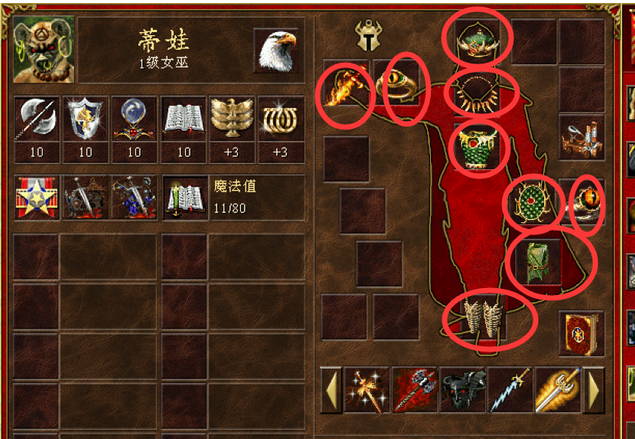635x439 pixels.
Task: Select the green dragon crown helmet
Action: pyautogui.click(x=477, y=42)
